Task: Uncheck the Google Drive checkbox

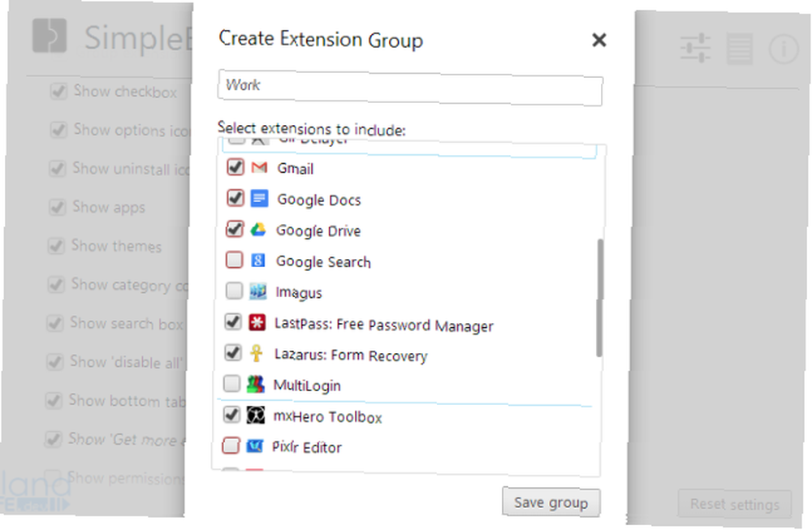Action: point(235,229)
